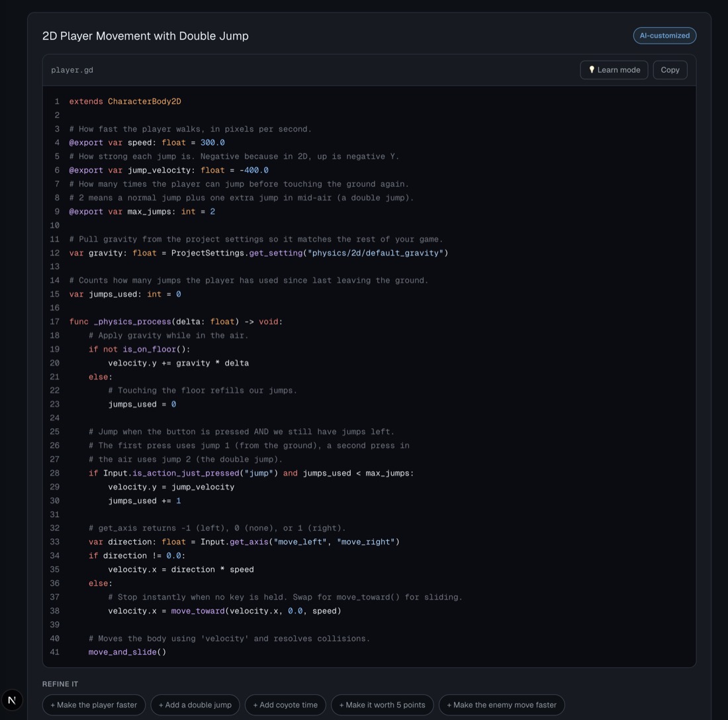
Task: Click the comment 'Apply gravity while in the air.'
Action: pos(169,336)
